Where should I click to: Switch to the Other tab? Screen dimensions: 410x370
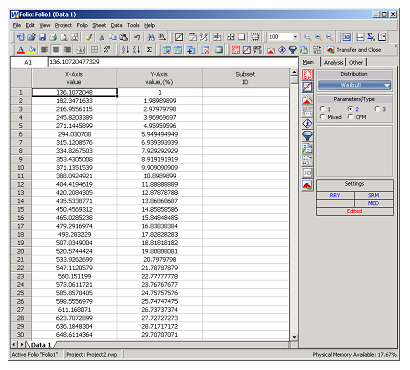[356, 62]
